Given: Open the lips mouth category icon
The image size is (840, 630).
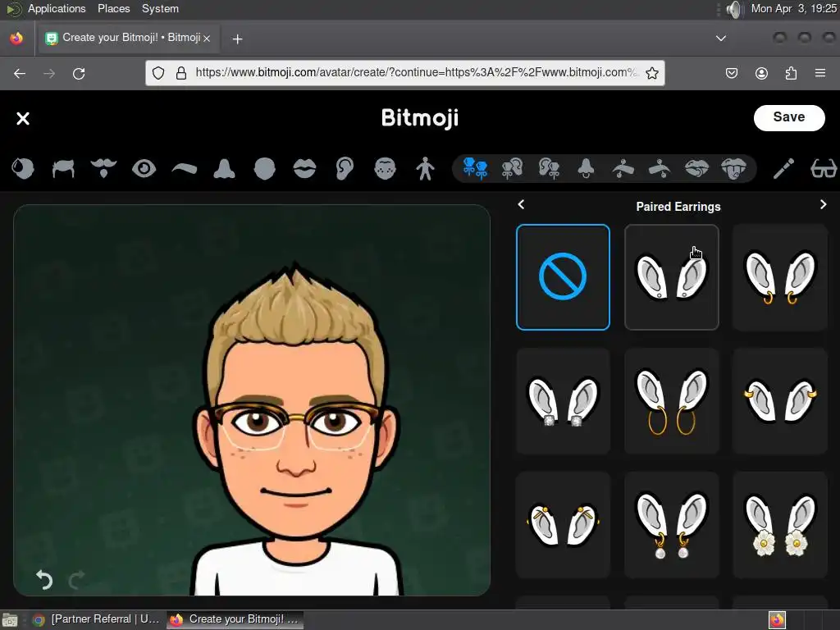Looking at the screenshot, I should pos(304,168).
